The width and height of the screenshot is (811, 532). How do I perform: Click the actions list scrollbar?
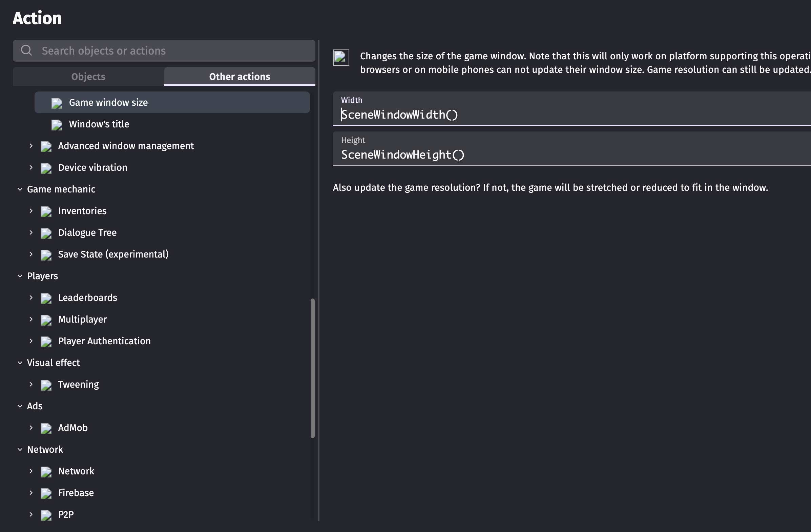[x=312, y=368]
